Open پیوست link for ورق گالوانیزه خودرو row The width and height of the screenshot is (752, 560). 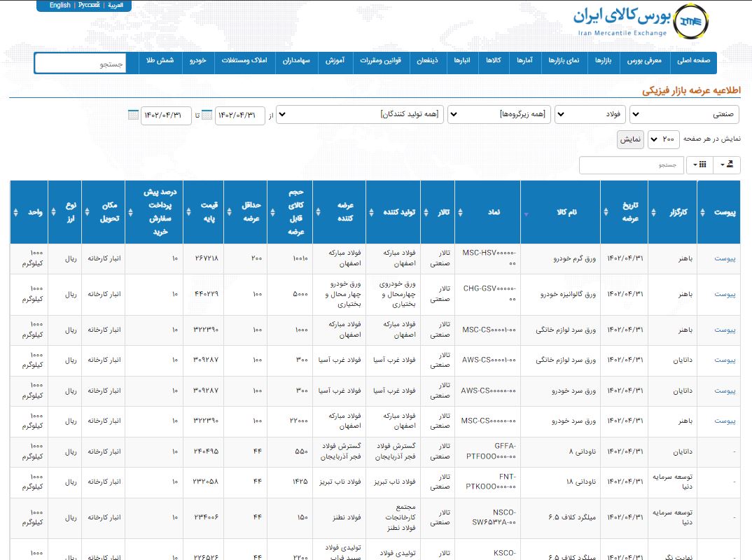tap(725, 295)
